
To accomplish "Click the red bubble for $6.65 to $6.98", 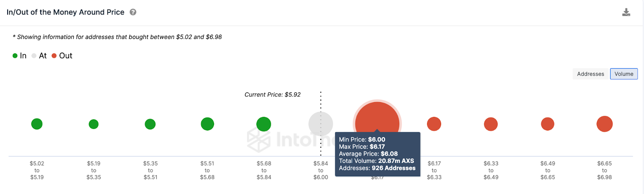I will pyautogui.click(x=605, y=124).
